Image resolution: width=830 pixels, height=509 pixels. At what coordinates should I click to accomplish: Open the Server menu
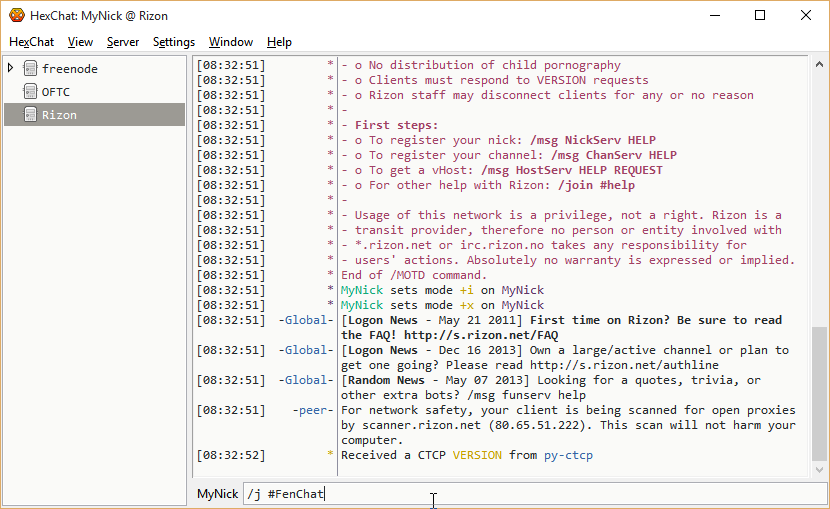[123, 42]
